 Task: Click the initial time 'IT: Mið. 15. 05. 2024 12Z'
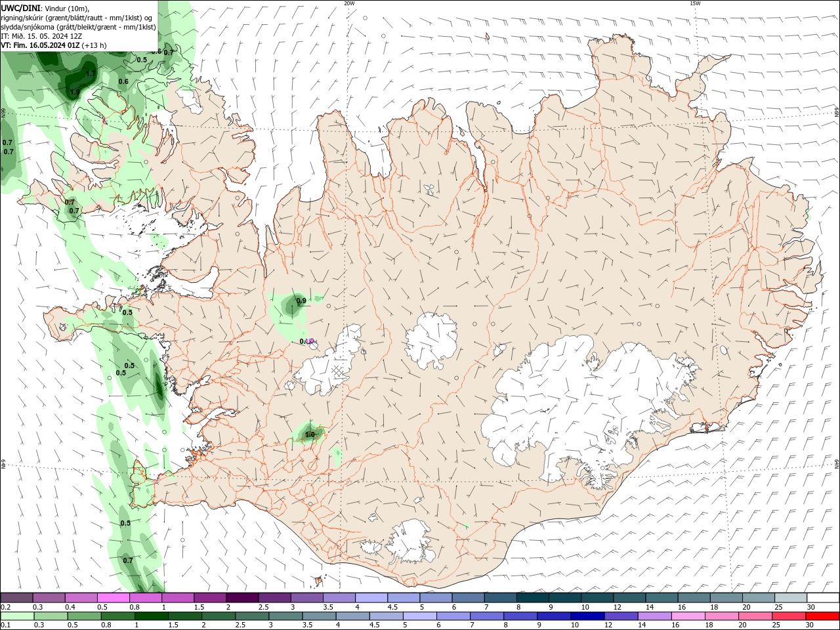tap(42, 36)
